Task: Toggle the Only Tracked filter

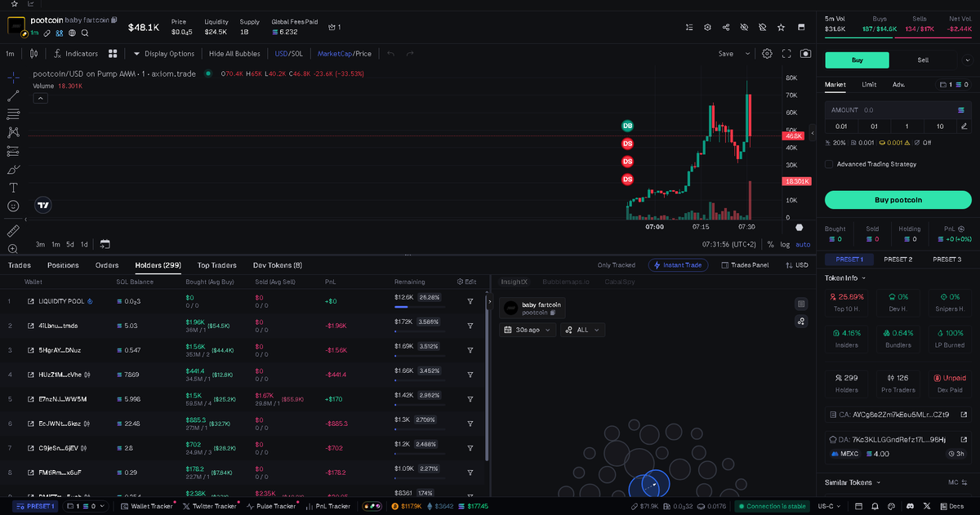Action: point(616,265)
